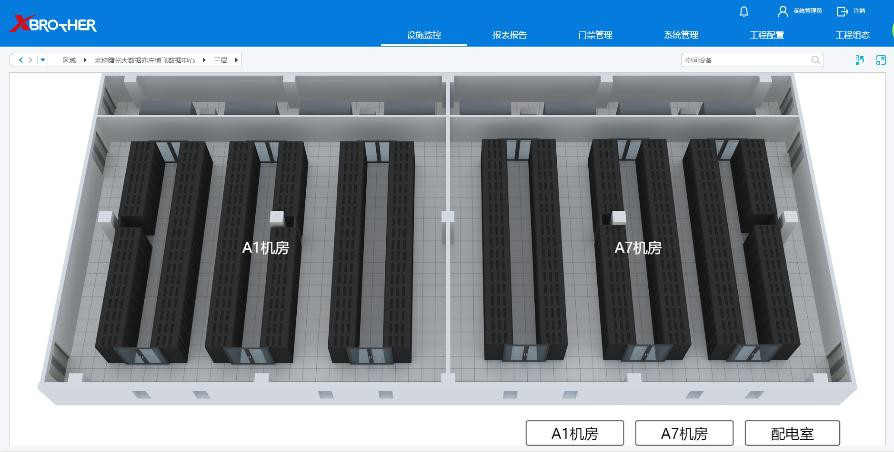Click the fullscreen icon at far right
The image size is (894, 452).
880,60
